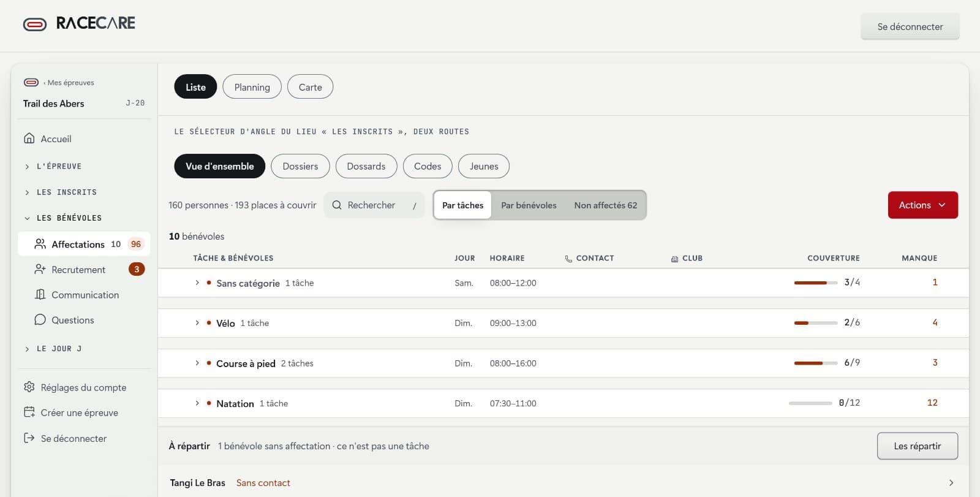The image size is (980, 497).
Task: Click the Recrutement add-person icon
Action: (40, 269)
